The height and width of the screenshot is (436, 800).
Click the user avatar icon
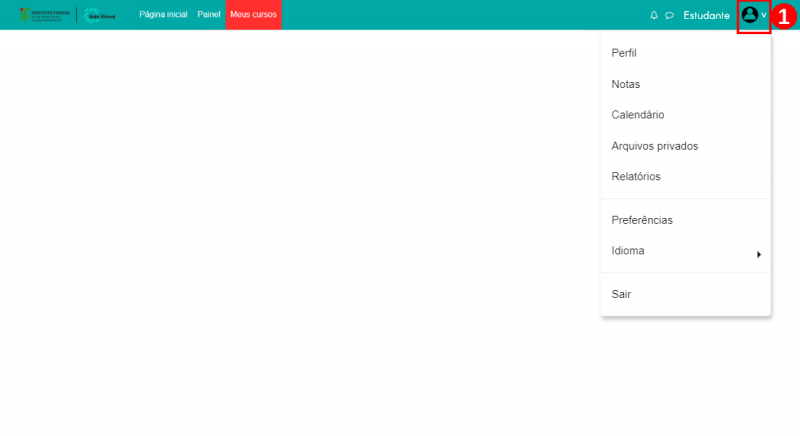(x=749, y=15)
